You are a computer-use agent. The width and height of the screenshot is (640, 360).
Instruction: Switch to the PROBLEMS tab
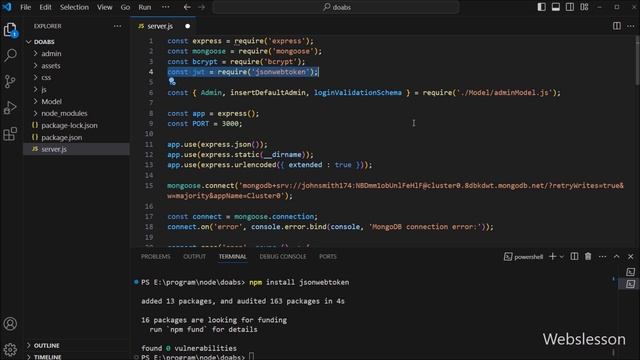[x=156, y=257]
